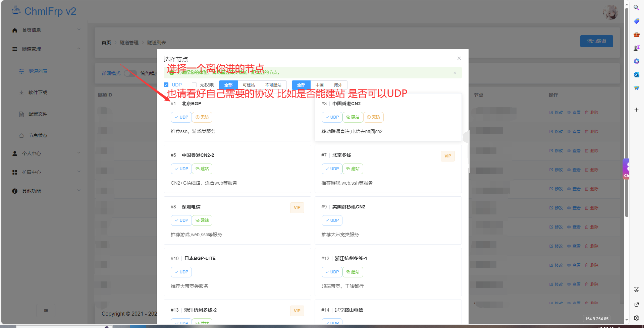Screen dimensions: 644x328
Task: Click the VIP badge on 北京多线
Action: coord(448,156)
